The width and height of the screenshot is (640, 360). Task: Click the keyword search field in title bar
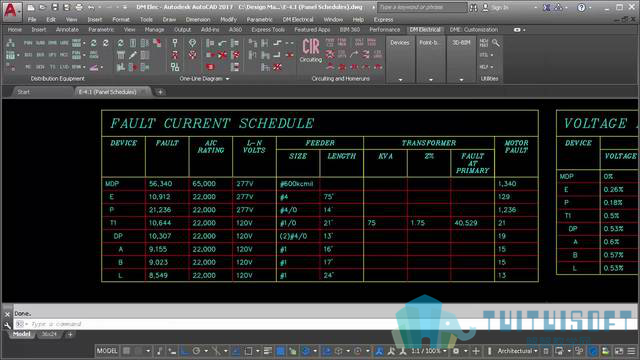422,7
